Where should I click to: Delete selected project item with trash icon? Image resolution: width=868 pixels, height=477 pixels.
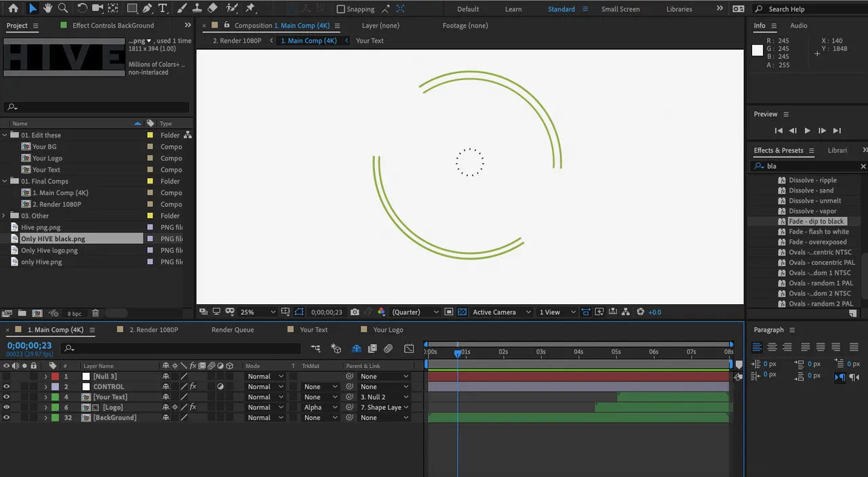[96, 313]
